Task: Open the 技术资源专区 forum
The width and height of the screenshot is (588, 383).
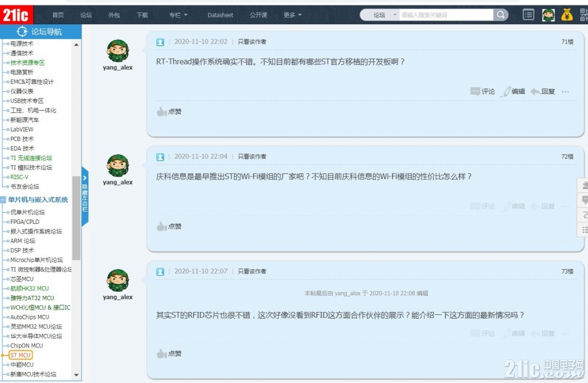Action: point(27,63)
